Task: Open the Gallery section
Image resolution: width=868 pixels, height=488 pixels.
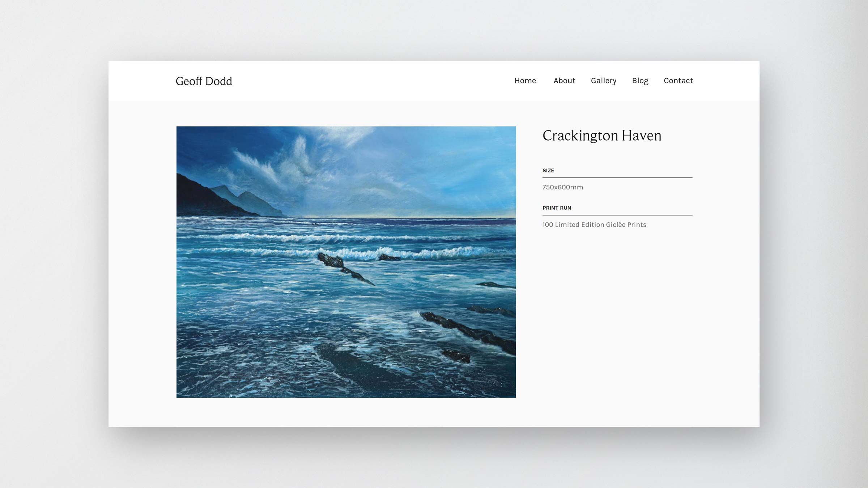Action: (603, 81)
